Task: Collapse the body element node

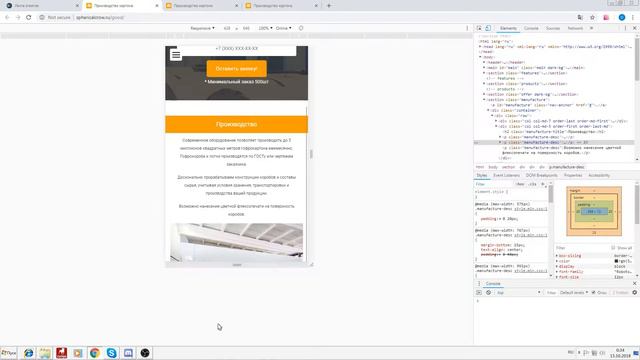Action: (480, 57)
